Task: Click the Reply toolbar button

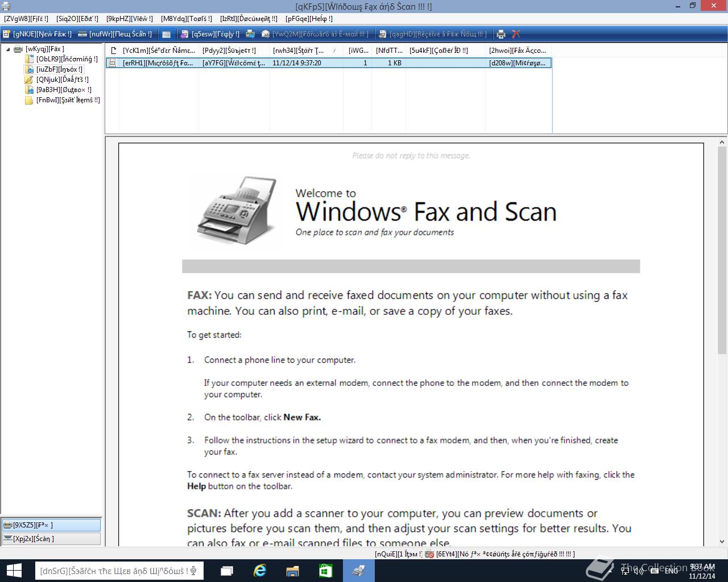Action: click(210, 34)
